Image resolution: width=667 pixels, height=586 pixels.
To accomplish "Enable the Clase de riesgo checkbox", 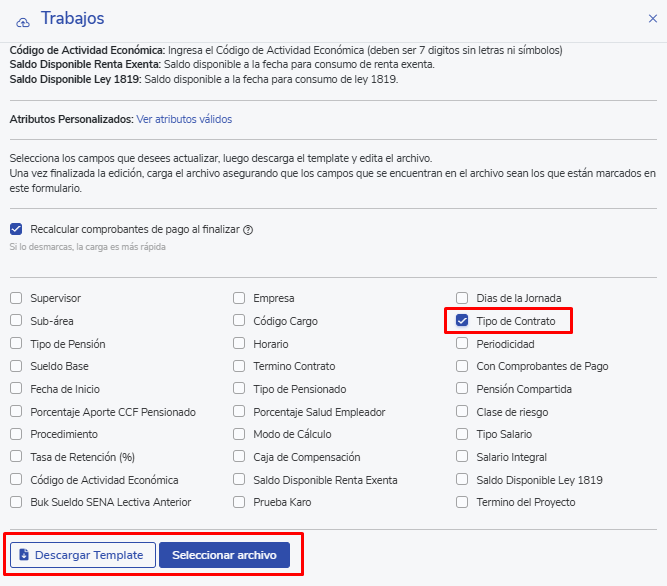I will tap(462, 412).
